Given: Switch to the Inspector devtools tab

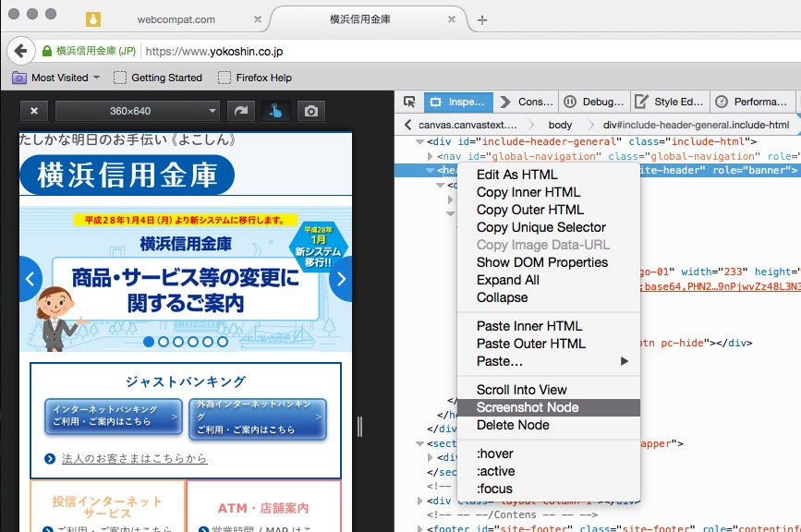Looking at the screenshot, I should point(458,102).
